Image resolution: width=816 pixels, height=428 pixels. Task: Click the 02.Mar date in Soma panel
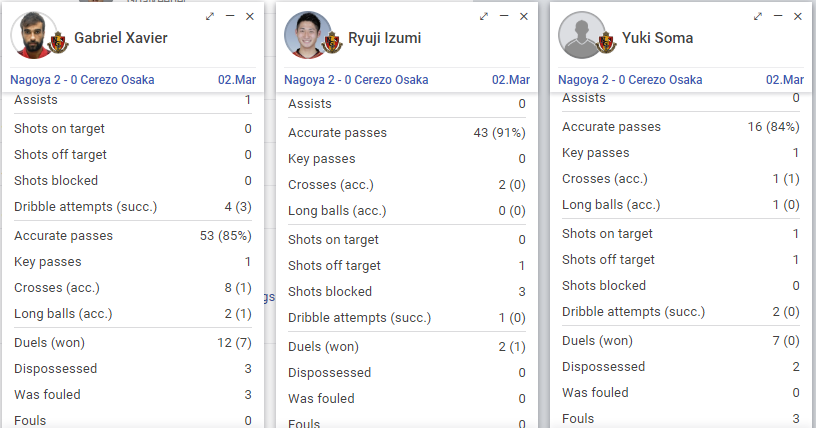coord(785,80)
